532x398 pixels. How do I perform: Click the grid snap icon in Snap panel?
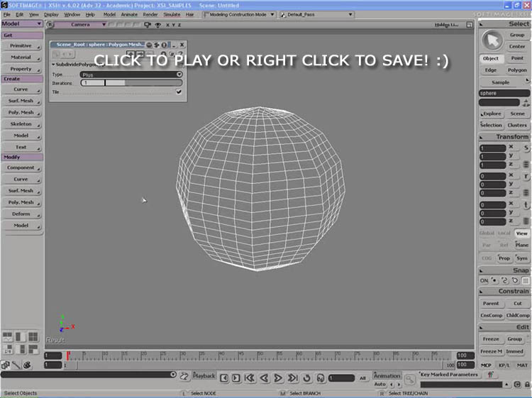tap(526, 280)
